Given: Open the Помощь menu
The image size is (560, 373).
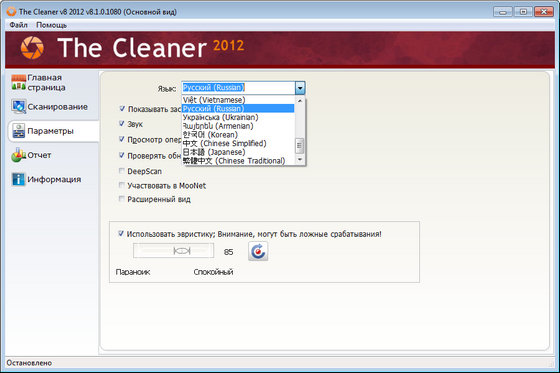Looking at the screenshot, I should tap(51, 25).
